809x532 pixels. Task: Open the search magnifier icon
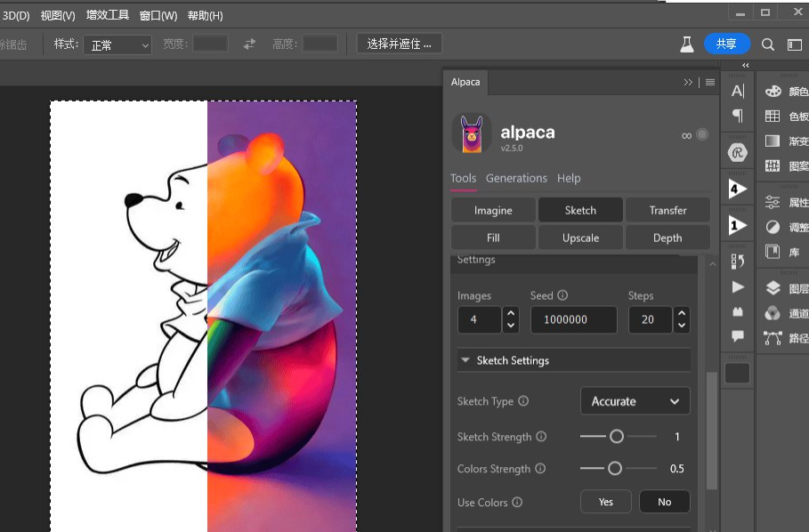pos(768,44)
